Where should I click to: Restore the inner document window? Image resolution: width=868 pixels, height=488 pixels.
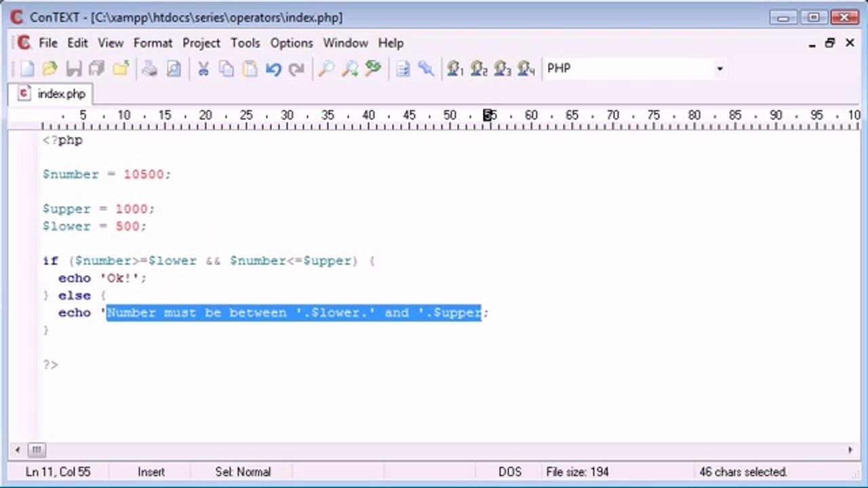coord(830,43)
